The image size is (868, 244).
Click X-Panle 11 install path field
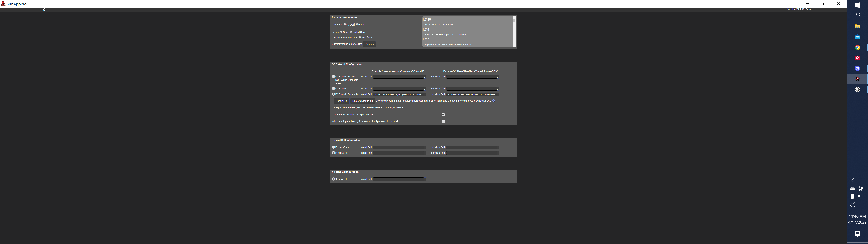pyautogui.click(x=398, y=179)
